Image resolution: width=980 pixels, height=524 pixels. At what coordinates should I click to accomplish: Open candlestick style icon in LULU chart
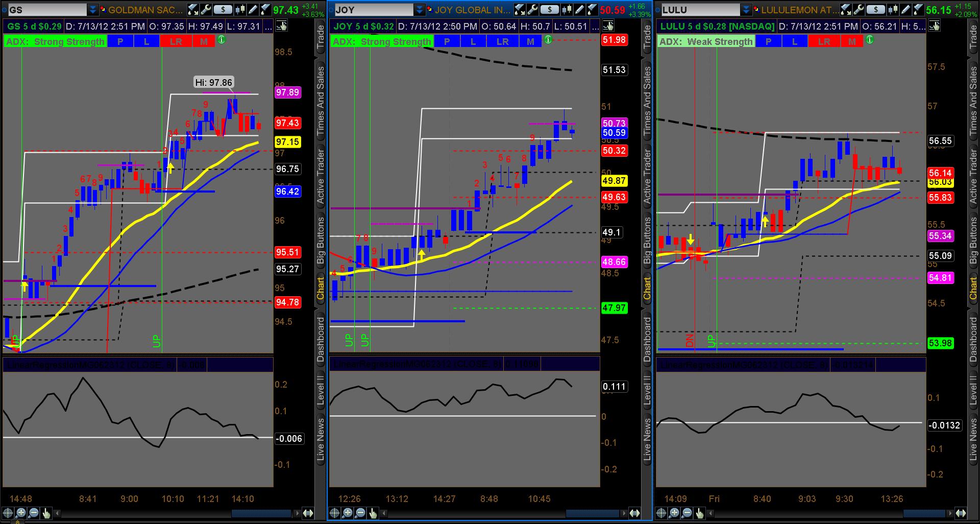tap(893, 9)
